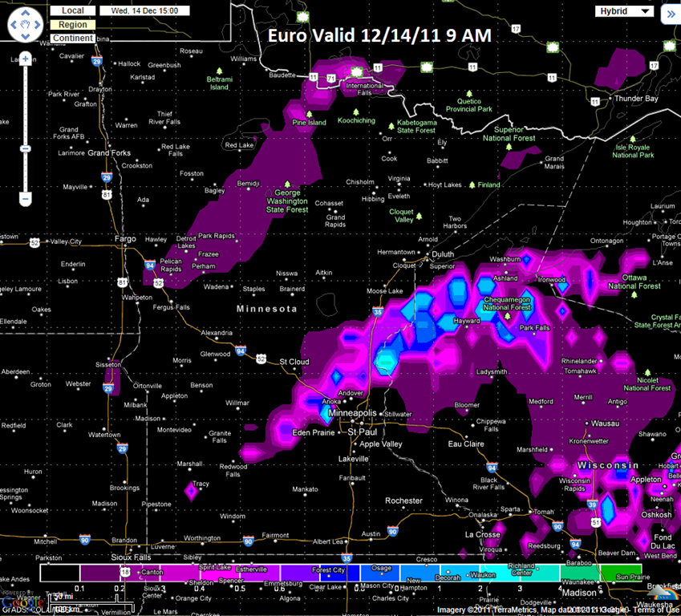Click the Interstate 39 shield
This screenshot has height=616, width=681.
[592, 505]
